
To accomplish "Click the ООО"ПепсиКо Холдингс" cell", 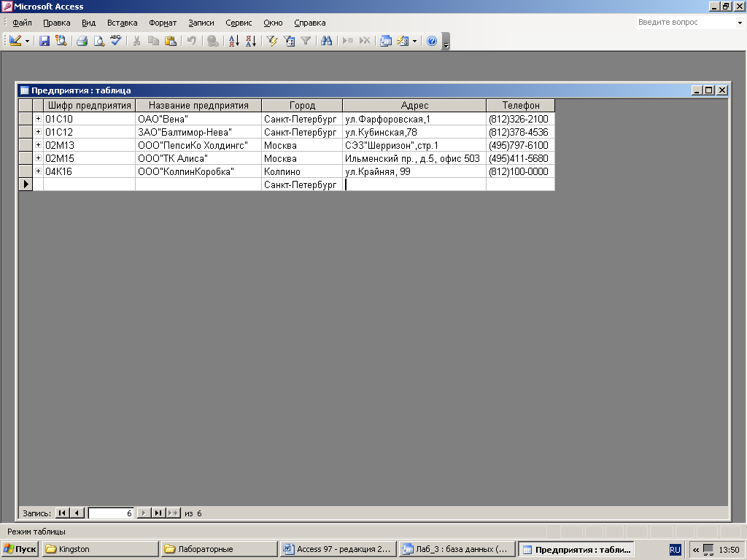I will coord(198,145).
